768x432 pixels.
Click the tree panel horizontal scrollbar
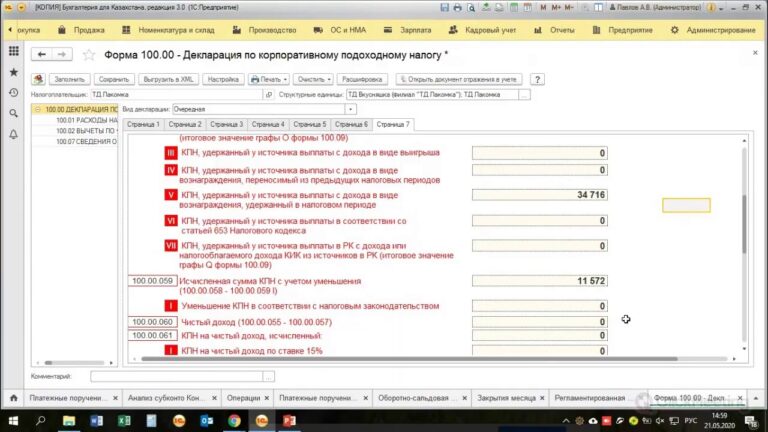tap(74, 363)
